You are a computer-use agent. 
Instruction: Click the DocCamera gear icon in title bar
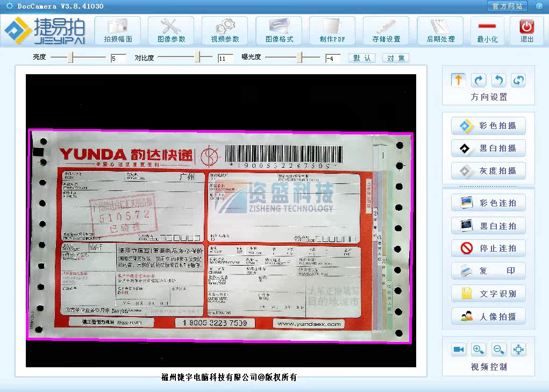[10, 6]
